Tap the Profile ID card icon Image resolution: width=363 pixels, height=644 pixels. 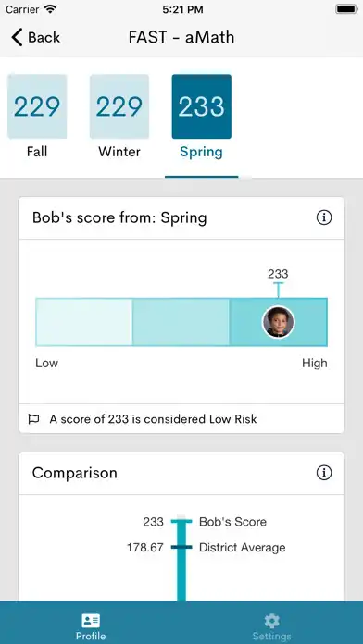91,621
